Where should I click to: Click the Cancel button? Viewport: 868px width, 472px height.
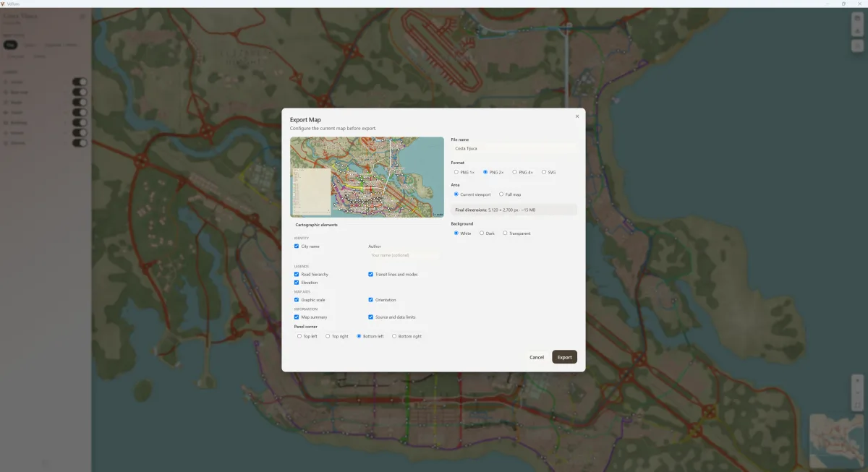537,357
